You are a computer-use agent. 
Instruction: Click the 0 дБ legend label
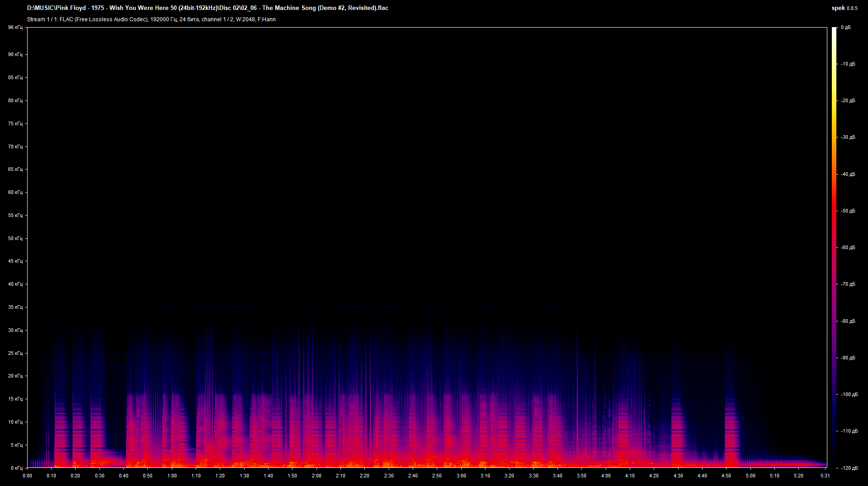pos(847,27)
